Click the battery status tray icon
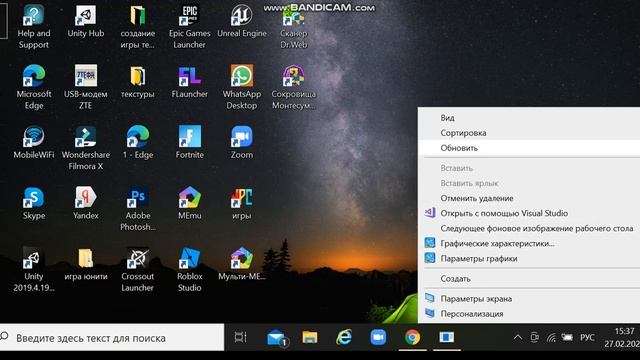The height and width of the screenshot is (360, 640). (567, 338)
